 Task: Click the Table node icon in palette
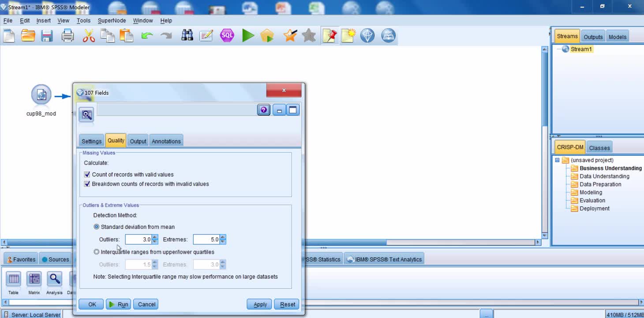[x=14, y=279]
